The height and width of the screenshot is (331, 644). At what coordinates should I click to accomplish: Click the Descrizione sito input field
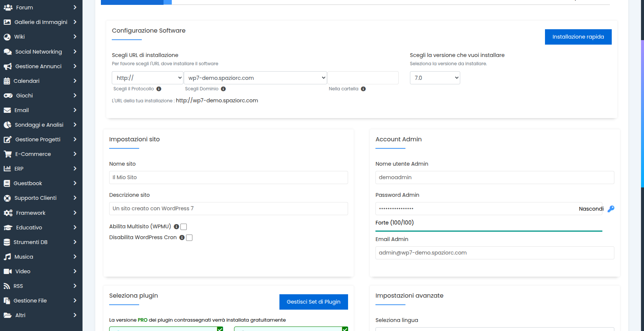tap(228, 208)
